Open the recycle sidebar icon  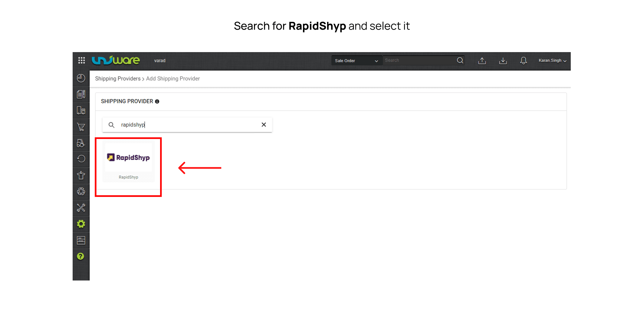[x=81, y=191]
